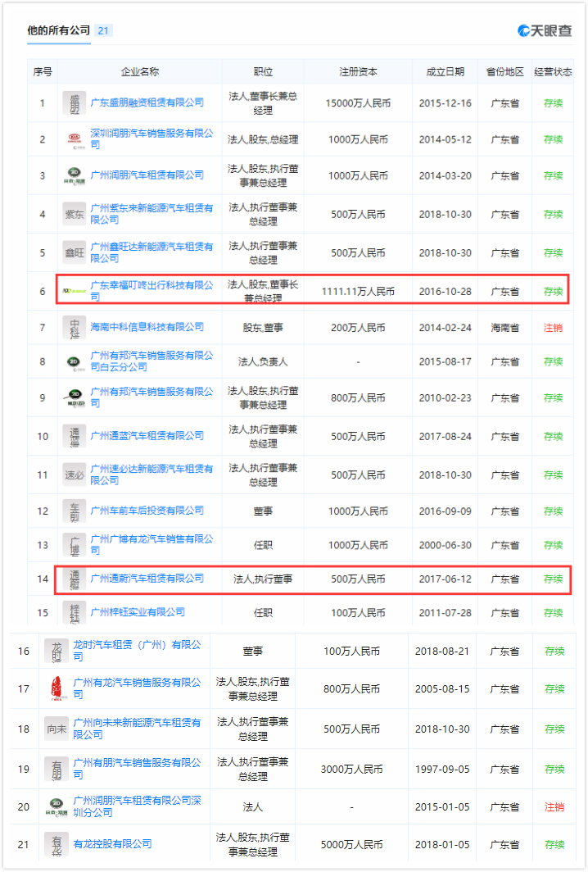
Task: Click date 2000-06-30 cell
Action: pyautogui.click(x=445, y=545)
